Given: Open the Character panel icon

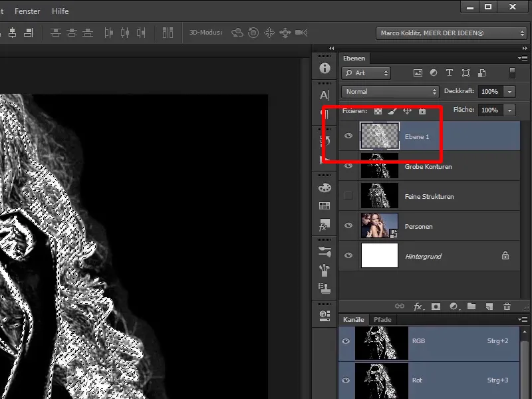Looking at the screenshot, I should tap(325, 95).
